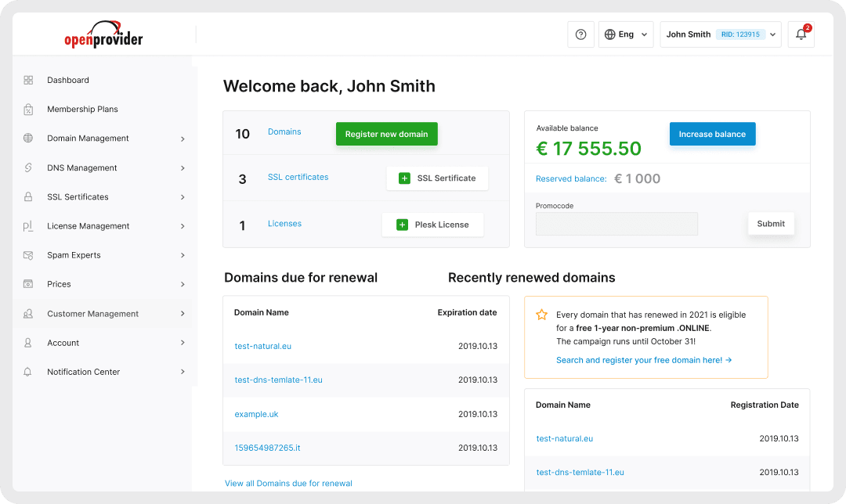Viewport: 846px width, 504px height.
Task: Open the Spam Experts sidebar icon
Action: coord(28,254)
